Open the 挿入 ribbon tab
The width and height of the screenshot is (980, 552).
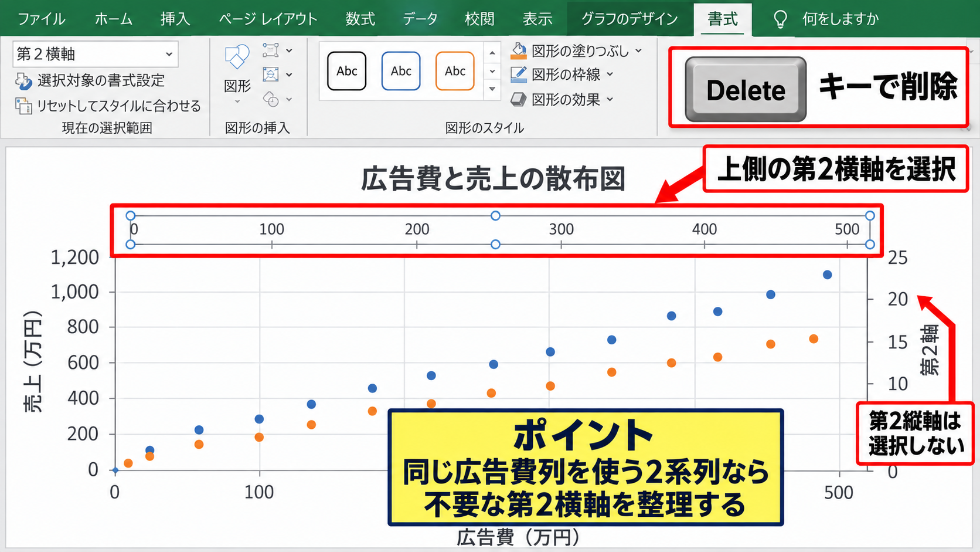coord(175,19)
